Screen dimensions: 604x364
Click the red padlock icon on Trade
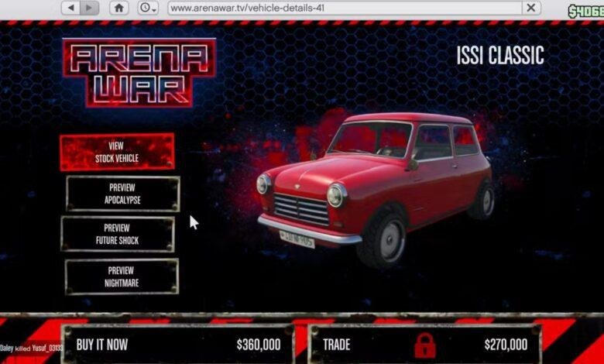tap(425, 345)
